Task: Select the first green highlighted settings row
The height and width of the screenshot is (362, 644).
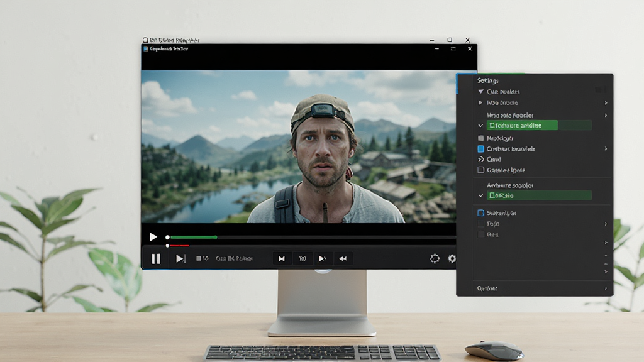Action: point(539,126)
